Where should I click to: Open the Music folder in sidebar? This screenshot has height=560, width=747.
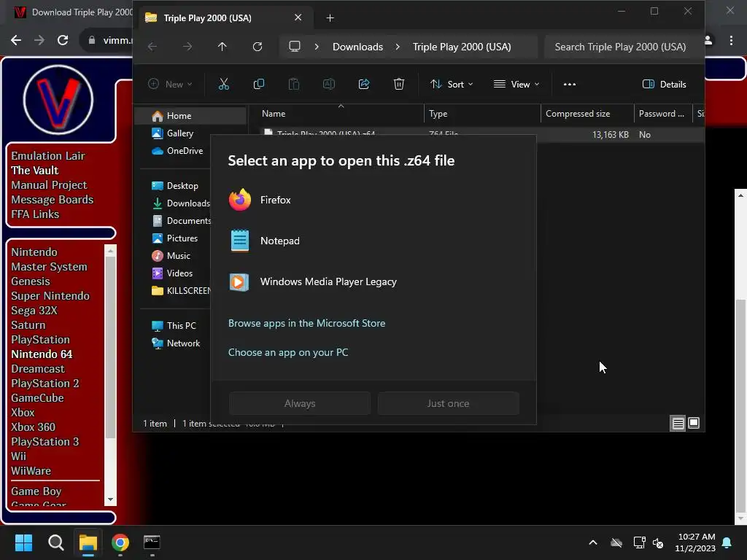click(x=171, y=256)
